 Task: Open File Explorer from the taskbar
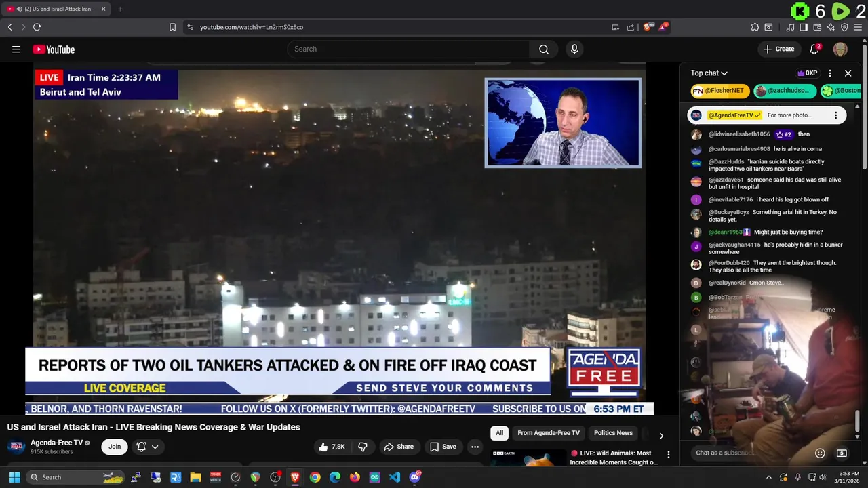pyautogui.click(x=195, y=477)
